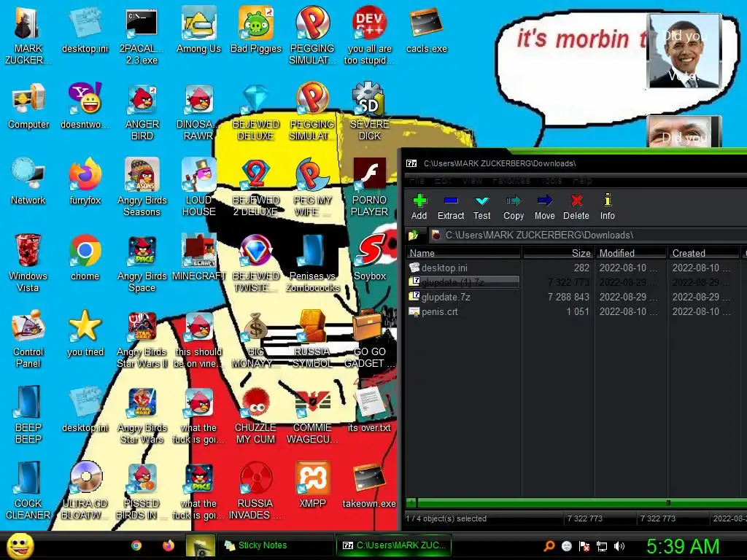Select the 'you tried' star icon
Screen dimensions: 747x560
click(x=85, y=332)
